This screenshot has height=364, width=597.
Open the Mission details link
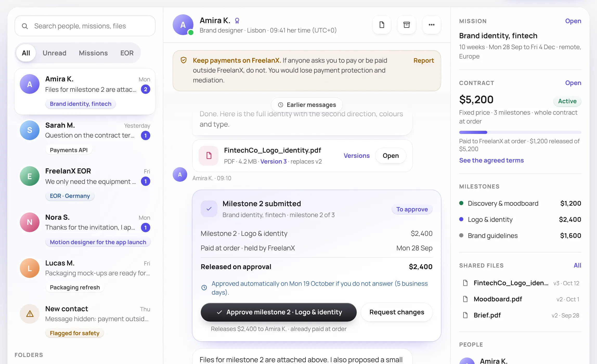pos(573,21)
